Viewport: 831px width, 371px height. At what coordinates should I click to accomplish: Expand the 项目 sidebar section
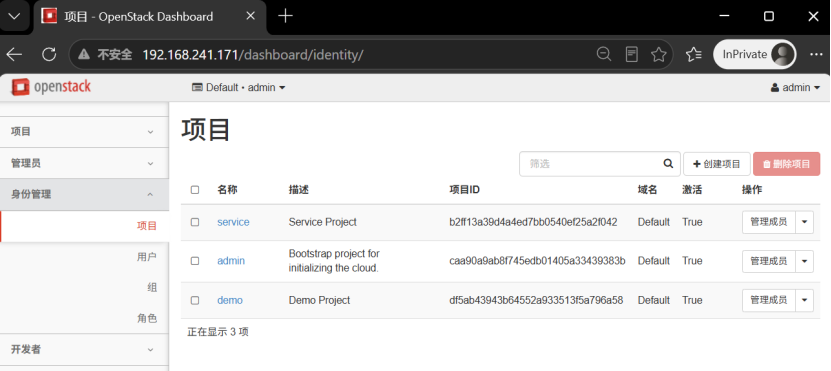click(84, 132)
